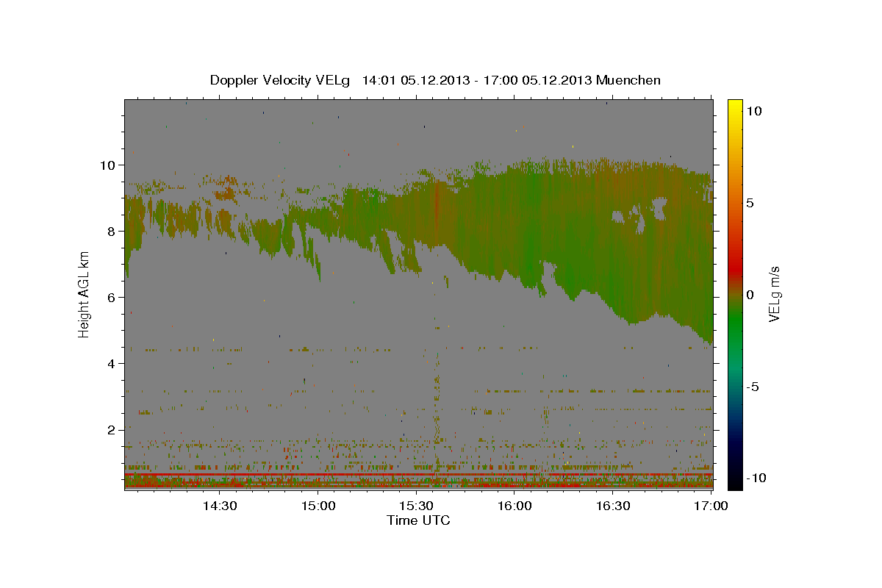Click the 17:00 time tick label

pos(711,506)
